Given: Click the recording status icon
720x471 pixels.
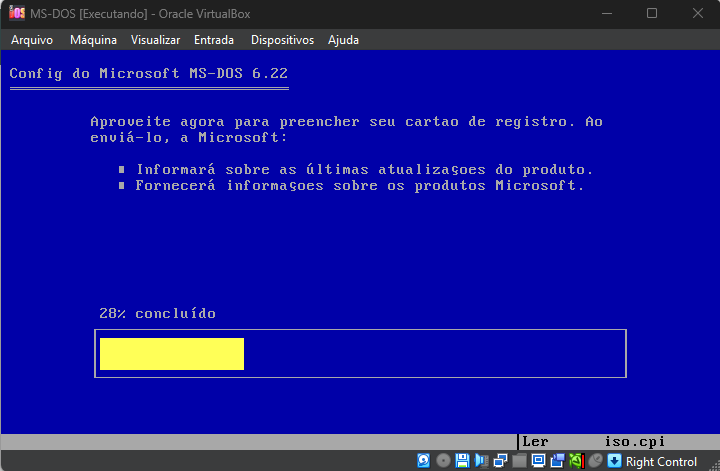Looking at the screenshot, I should click(557, 460).
